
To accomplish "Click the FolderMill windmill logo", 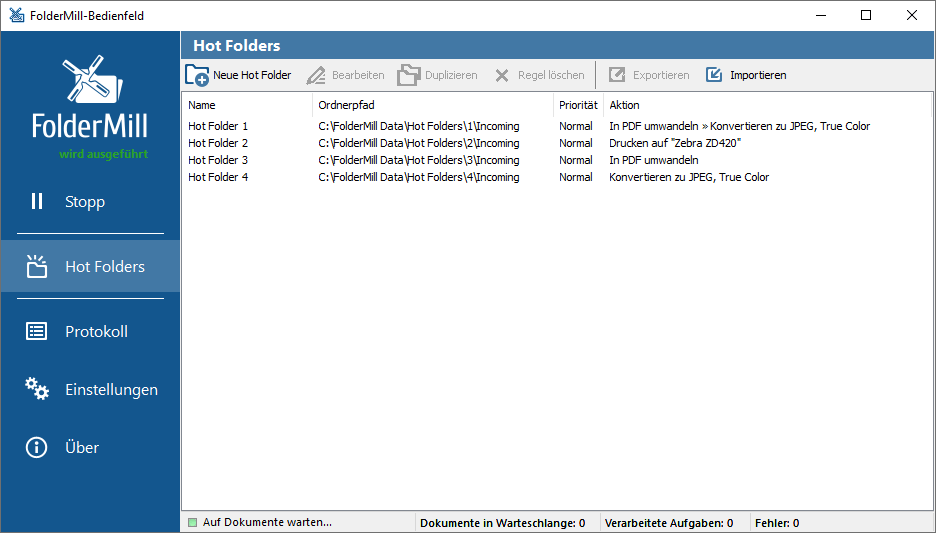I will point(92,78).
